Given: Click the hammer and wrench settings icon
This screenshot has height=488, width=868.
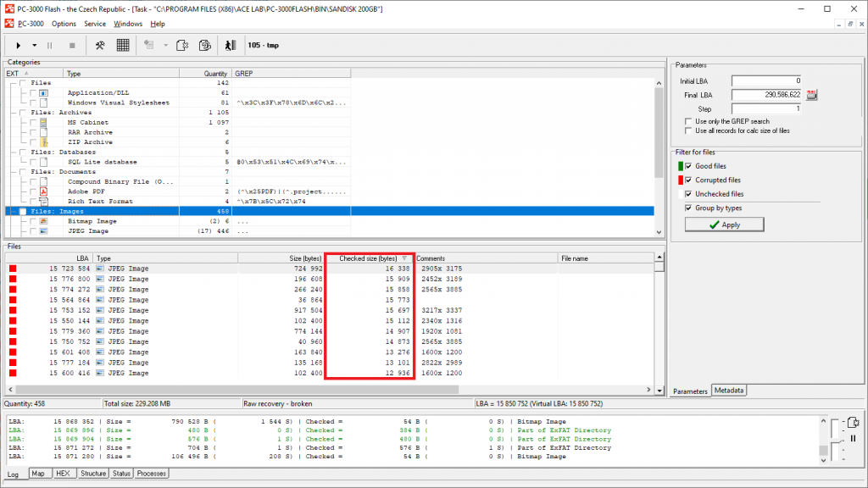Looking at the screenshot, I should pyautogui.click(x=100, y=45).
